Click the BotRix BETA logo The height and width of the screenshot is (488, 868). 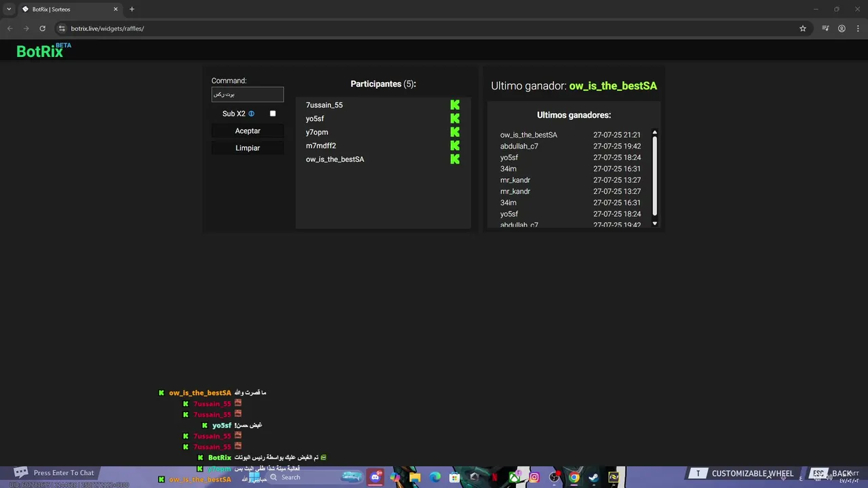click(x=43, y=51)
